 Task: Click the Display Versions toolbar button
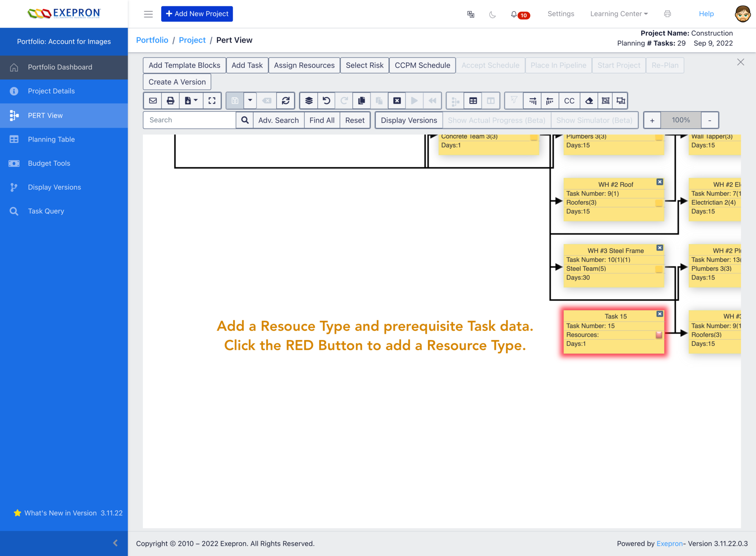pyautogui.click(x=409, y=120)
